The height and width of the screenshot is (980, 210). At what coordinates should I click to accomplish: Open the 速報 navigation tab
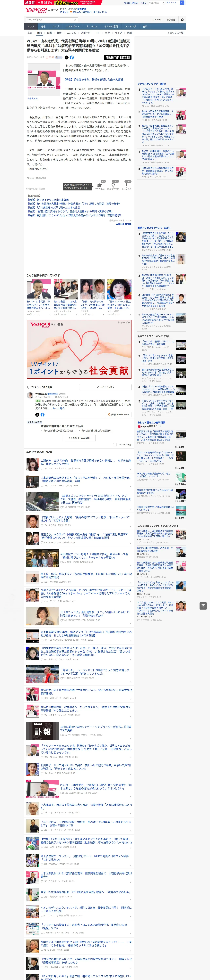click(43, 27)
